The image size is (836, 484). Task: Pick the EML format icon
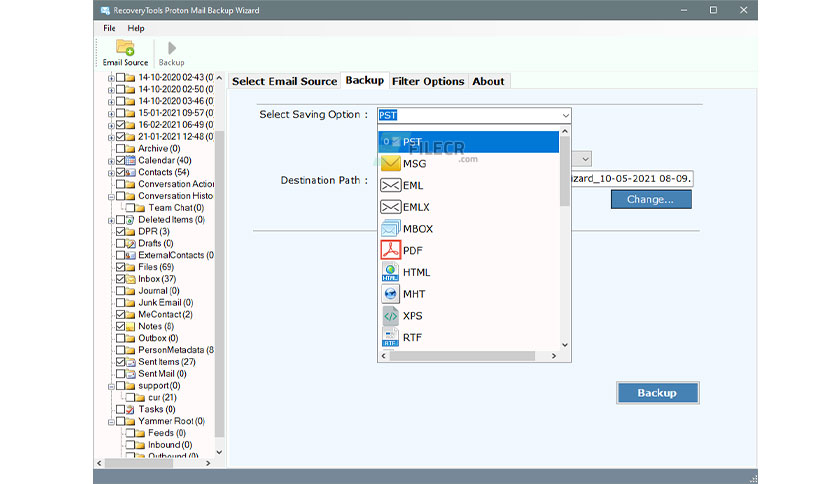(390, 185)
